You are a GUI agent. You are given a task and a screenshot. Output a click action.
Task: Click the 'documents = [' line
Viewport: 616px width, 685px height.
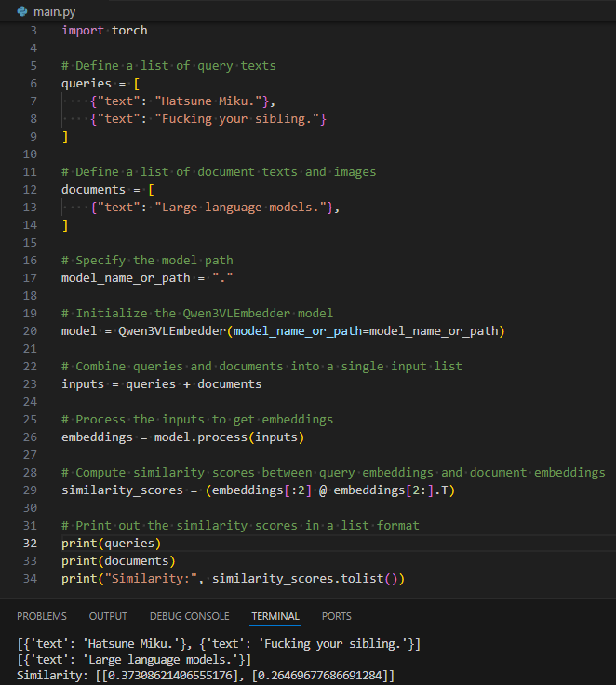pyautogui.click(x=108, y=189)
